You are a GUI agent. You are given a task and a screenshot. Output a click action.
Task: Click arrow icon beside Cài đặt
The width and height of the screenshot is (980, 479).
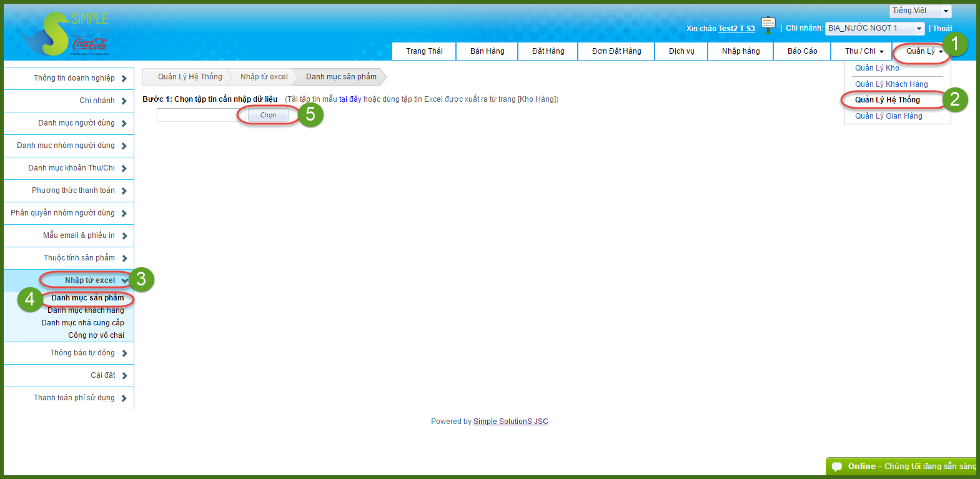124,376
